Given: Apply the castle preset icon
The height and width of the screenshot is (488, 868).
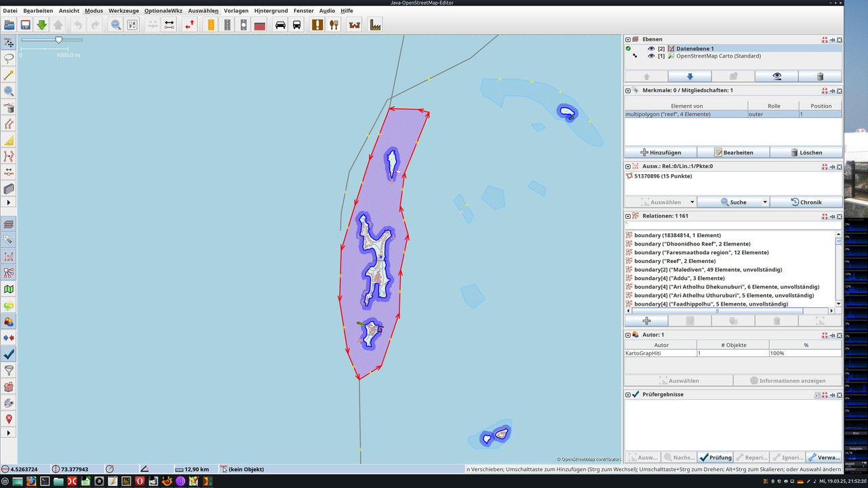Looking at the screenshot, I should tap(355, 25).
